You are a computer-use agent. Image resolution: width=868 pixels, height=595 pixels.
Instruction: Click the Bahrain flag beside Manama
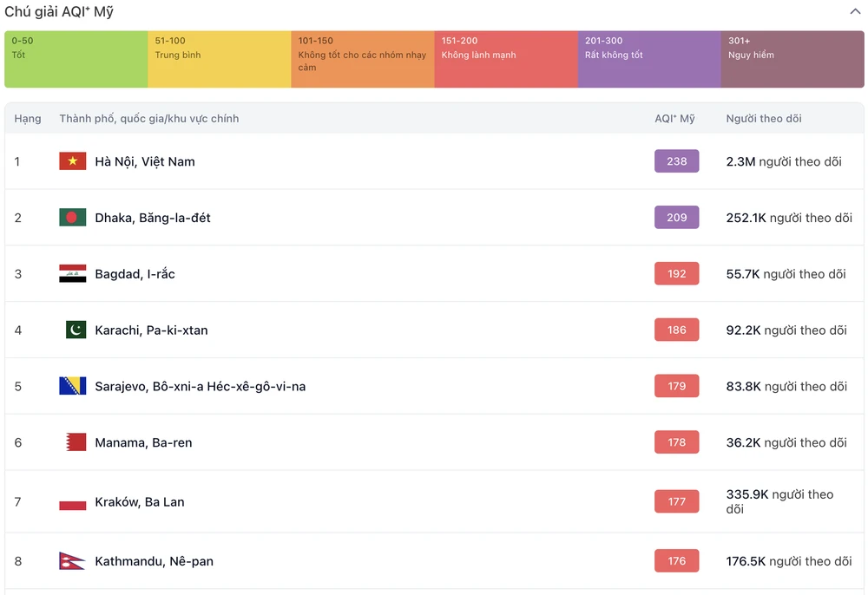76,442
